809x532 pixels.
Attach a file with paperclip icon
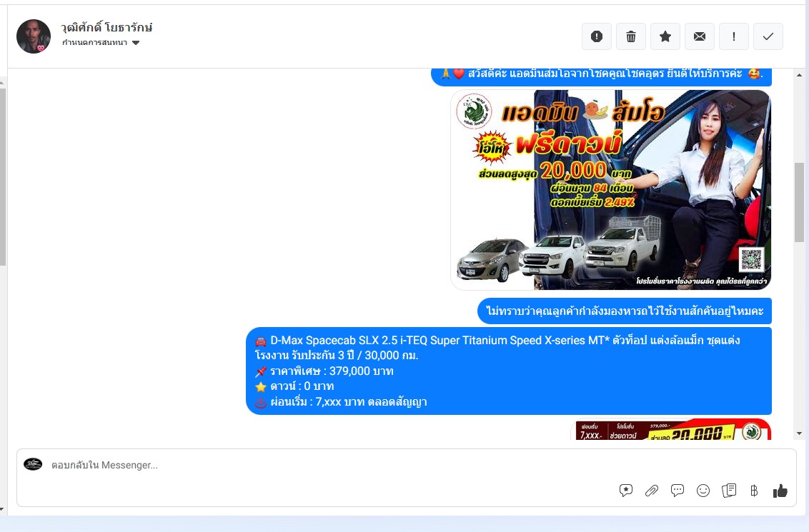652,491
